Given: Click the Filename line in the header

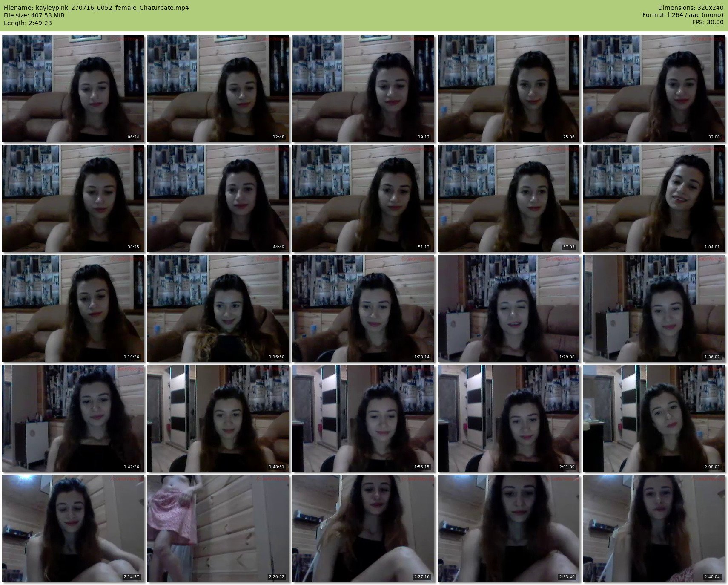Looking at the screenshot, I should [x=96, y=8].
